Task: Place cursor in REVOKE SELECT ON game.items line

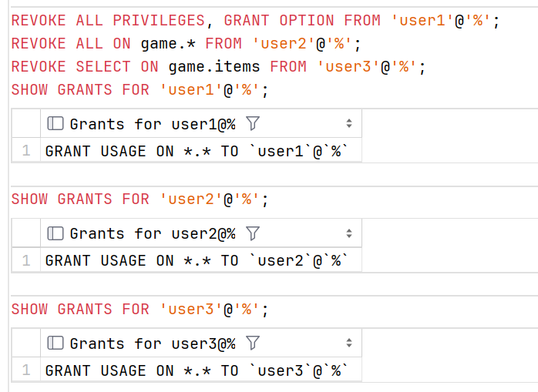Action: (x=218, y=66)
